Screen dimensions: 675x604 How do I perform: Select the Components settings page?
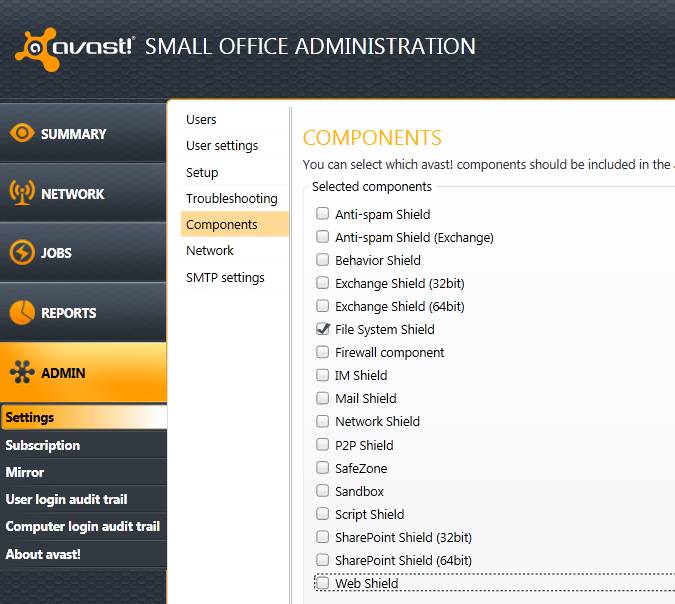[235, 224]
